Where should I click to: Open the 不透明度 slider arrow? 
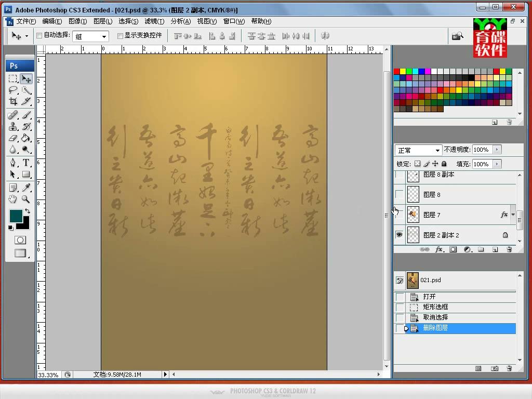point(497,150)
